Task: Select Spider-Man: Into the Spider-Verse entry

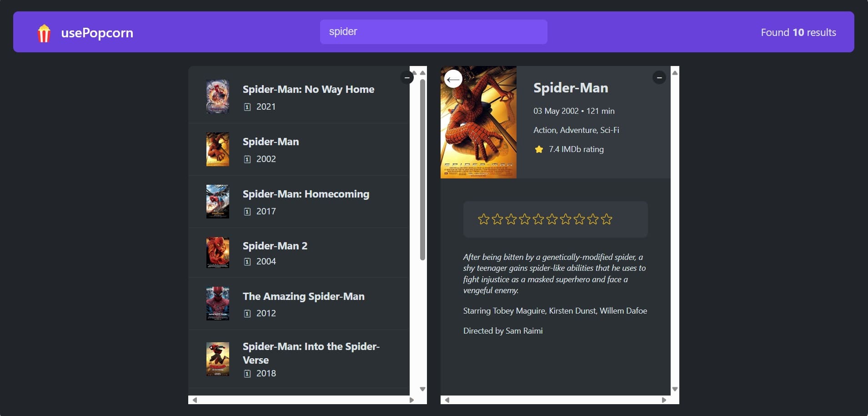Action: [x=299, y=359]
